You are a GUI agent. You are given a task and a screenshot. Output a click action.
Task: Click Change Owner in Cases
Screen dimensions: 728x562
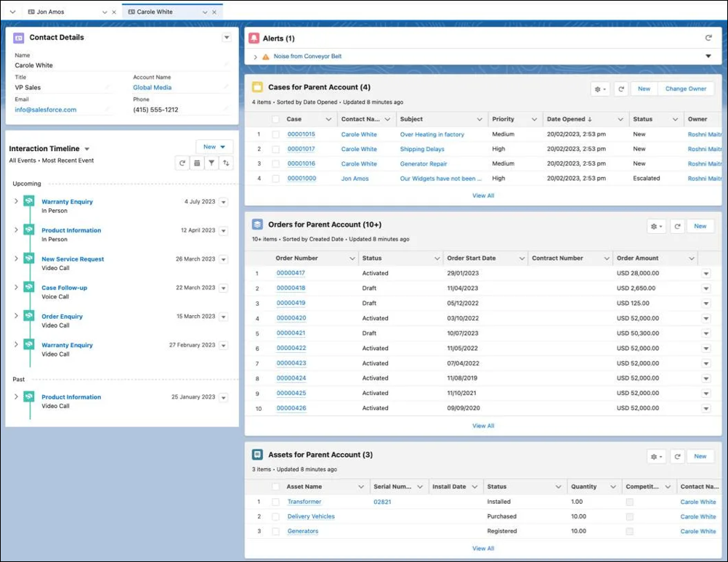(686, 89)
